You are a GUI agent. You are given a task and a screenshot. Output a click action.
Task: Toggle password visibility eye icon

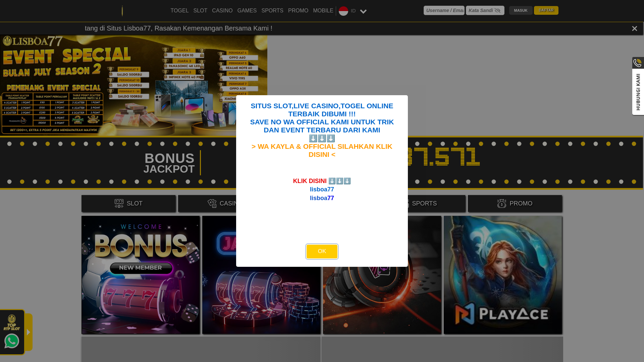[x=497, y=11]
